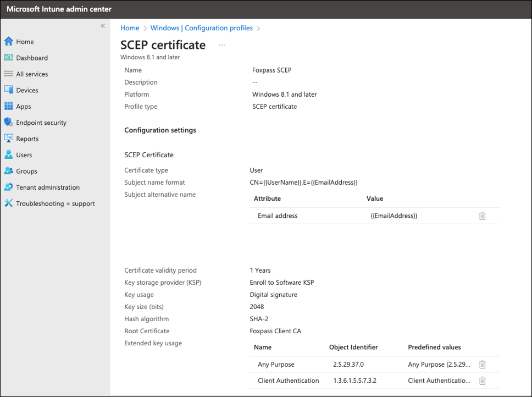Open Tenant administration in the sidebar

click(48, 188)
